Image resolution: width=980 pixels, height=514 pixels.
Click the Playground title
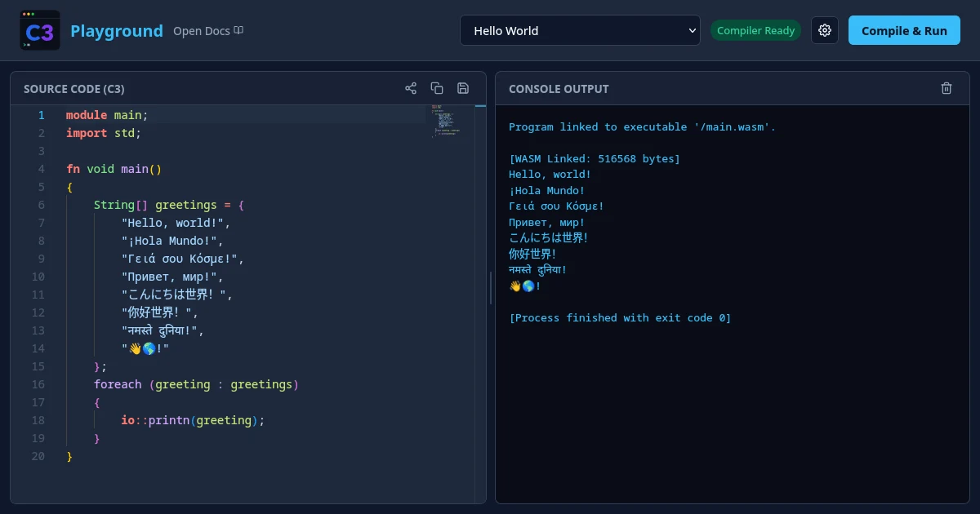point(117,31)
